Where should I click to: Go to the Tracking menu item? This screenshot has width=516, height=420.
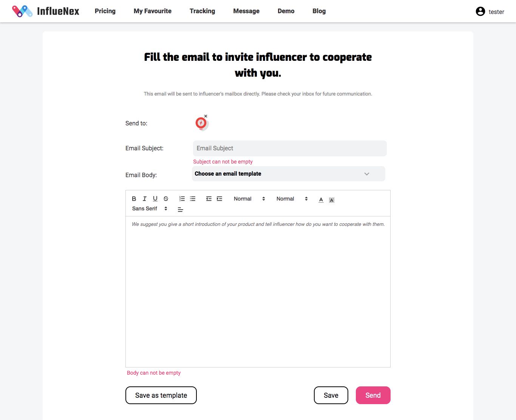point(202,11)
